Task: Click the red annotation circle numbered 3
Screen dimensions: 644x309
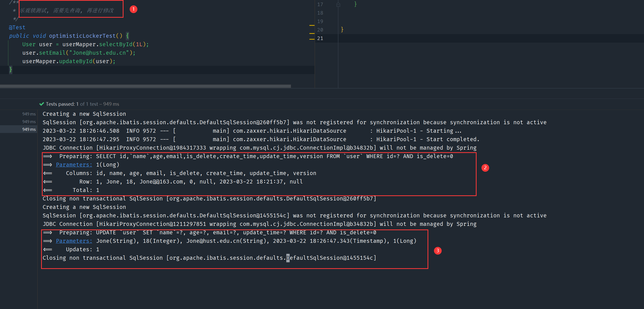Action: point(438,251)
